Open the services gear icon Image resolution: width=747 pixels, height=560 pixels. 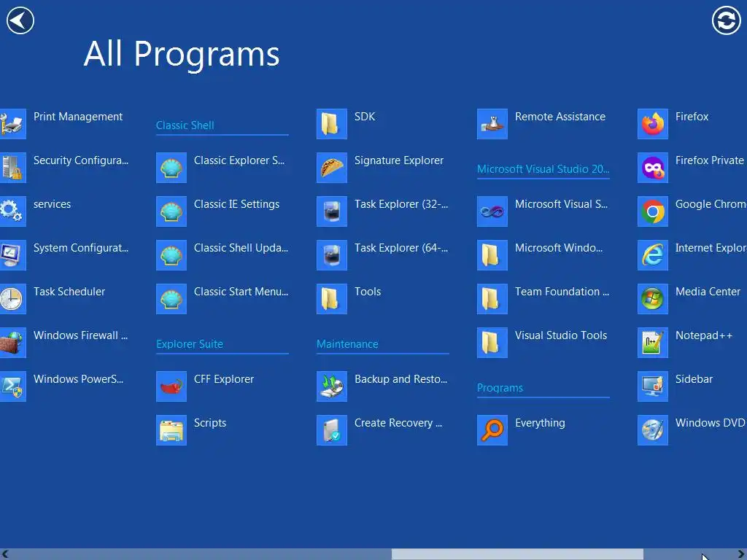click(13, 211)
